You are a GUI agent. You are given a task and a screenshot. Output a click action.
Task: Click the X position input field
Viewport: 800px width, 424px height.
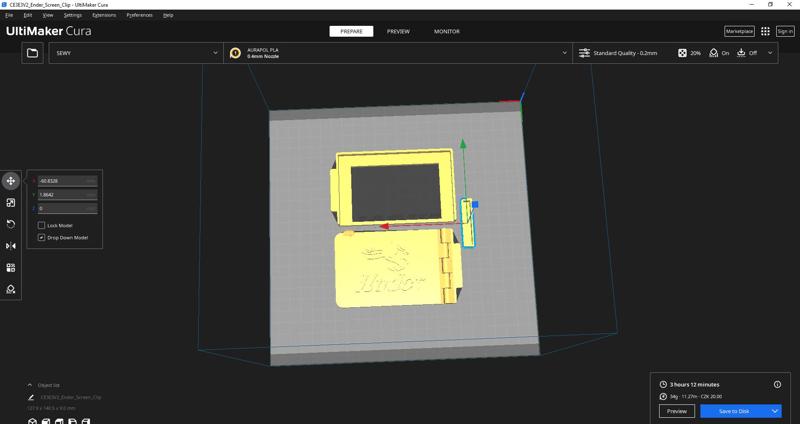(67, 181)
